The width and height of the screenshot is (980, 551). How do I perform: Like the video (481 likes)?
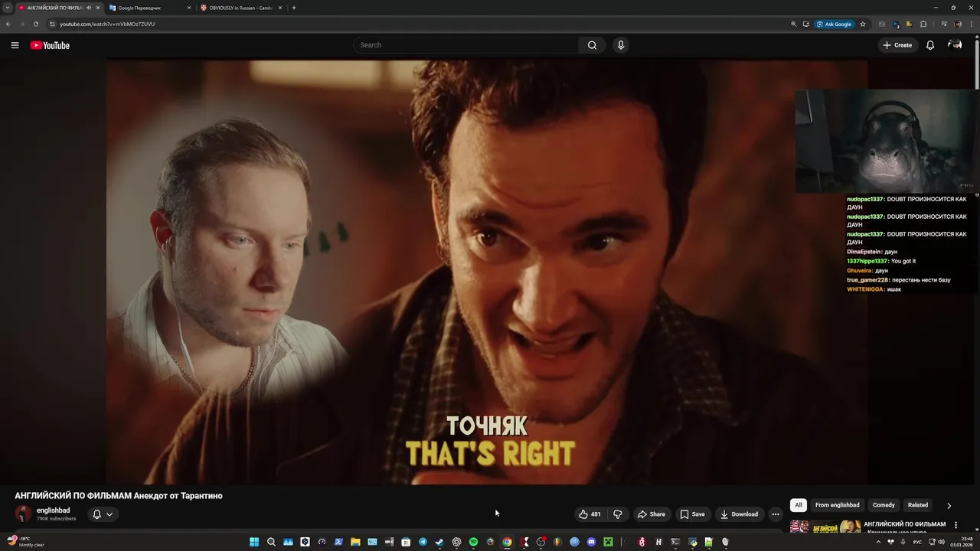tap(590, 514)
